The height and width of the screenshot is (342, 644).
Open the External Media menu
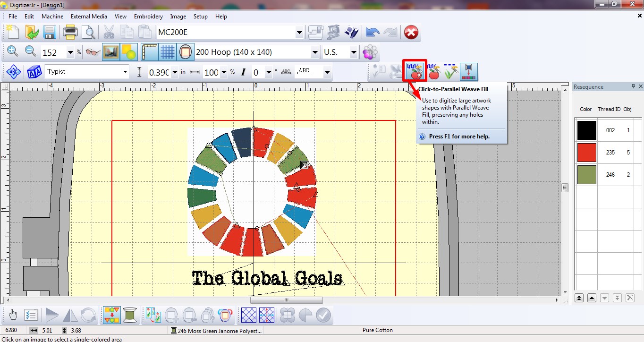pyautogui.click(x=89, y=16)
